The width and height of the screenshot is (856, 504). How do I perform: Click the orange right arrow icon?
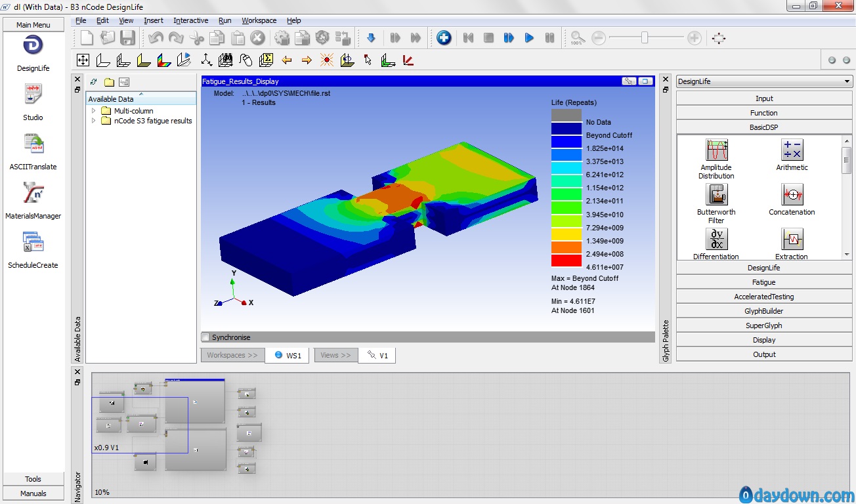point(307,60)
